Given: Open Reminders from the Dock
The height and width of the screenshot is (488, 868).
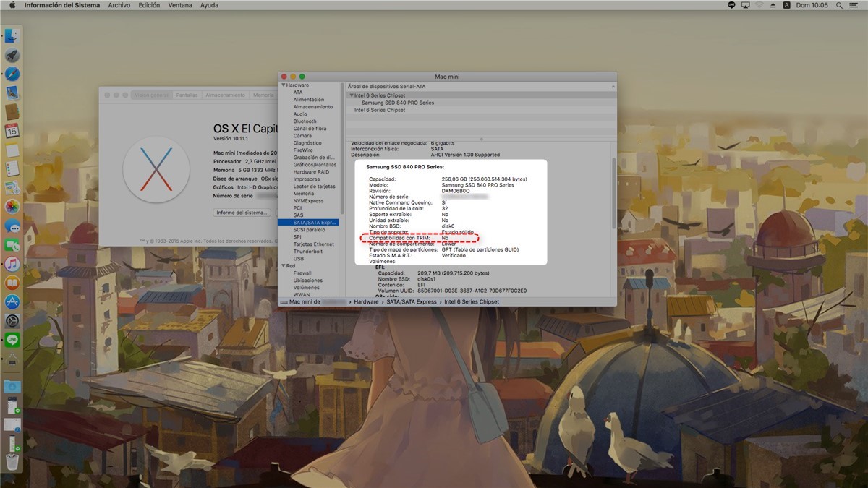Looking at the screenshot, I should pyautogui.click(x=12, y=168).
